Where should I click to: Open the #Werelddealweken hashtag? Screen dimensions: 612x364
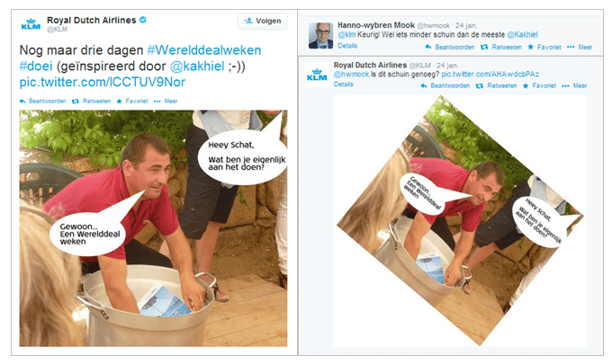(x=204, y=50)
